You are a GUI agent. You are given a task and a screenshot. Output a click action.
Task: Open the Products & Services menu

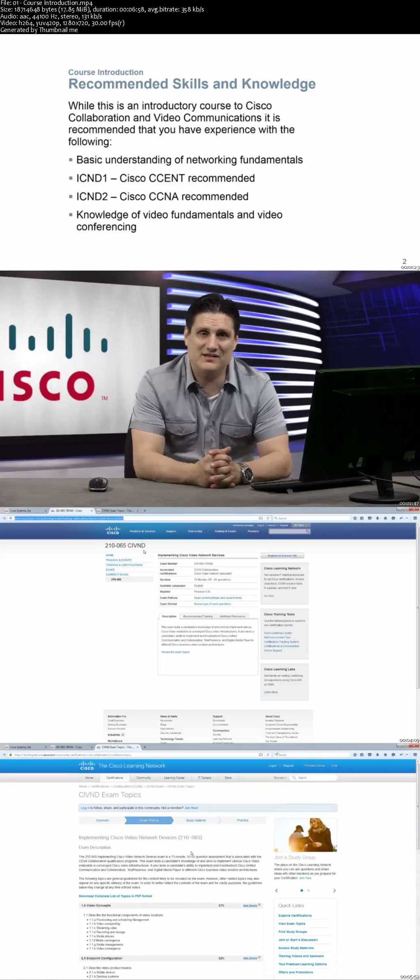coord(143,531)
